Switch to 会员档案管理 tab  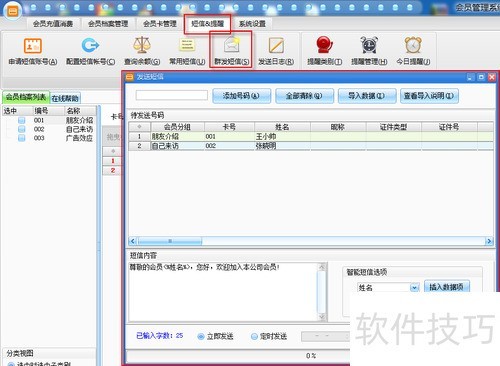108,24
